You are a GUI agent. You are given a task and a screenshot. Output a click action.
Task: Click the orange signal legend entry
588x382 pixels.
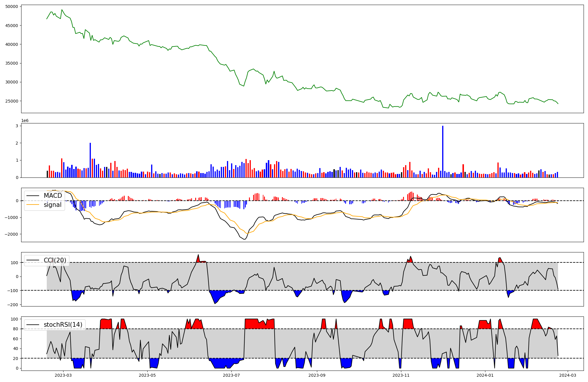tap(52, 205)
